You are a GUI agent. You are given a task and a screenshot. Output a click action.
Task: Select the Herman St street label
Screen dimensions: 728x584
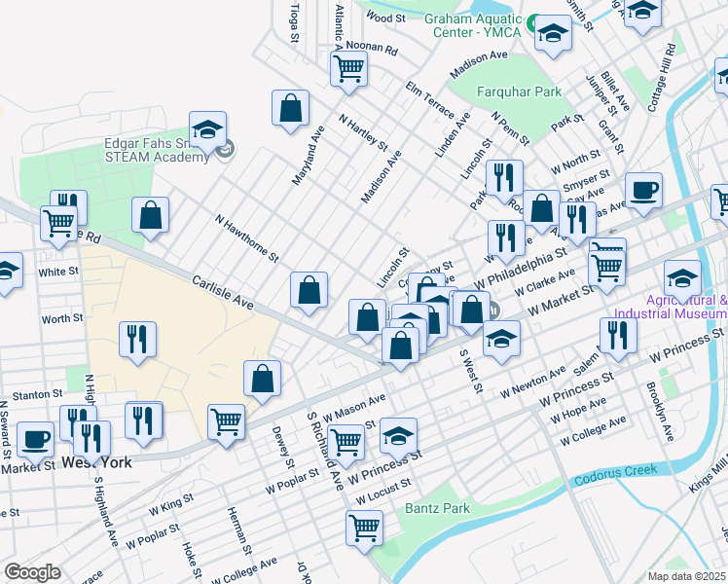239,530
